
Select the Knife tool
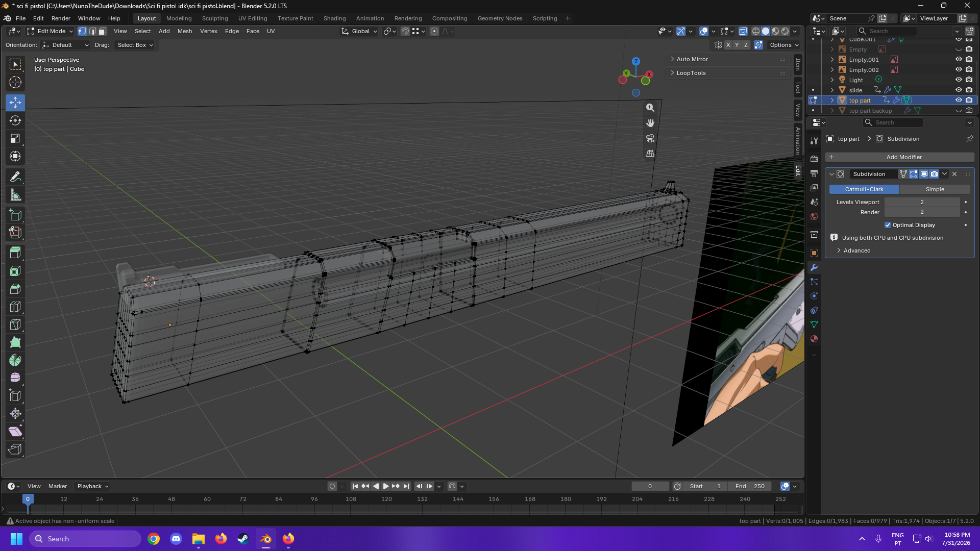coord(15,324)
